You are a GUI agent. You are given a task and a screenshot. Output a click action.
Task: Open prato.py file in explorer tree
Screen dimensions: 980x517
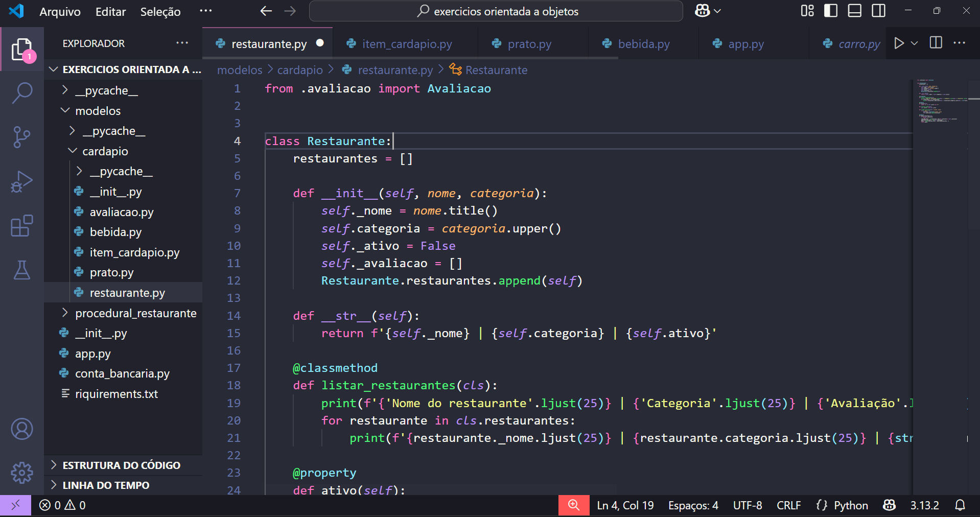[x=111, y=272]
